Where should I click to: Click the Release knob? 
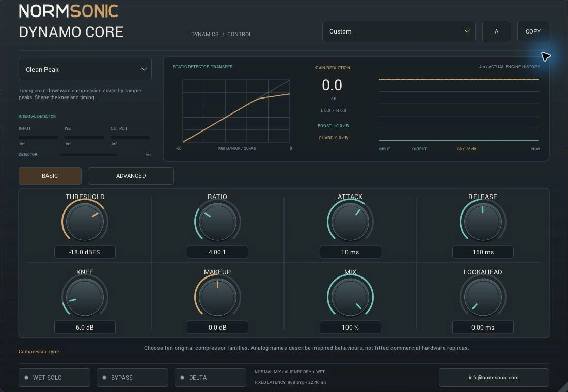point(483,221)
